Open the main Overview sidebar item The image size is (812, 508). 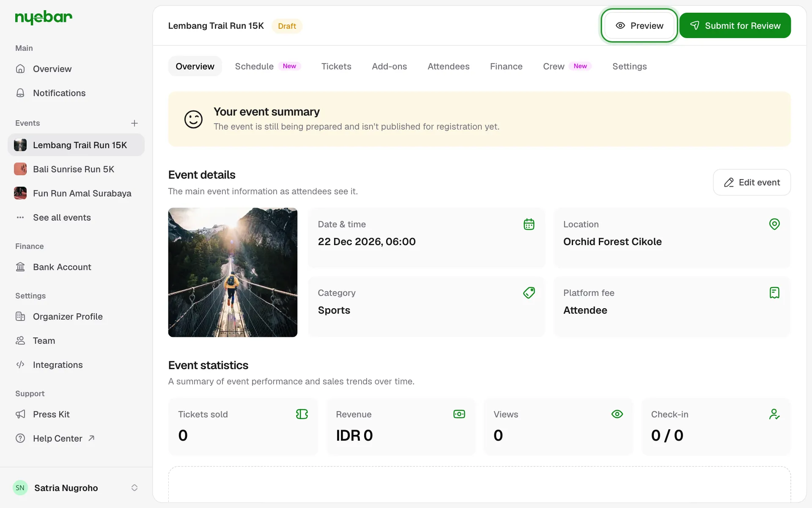(76, 69)
